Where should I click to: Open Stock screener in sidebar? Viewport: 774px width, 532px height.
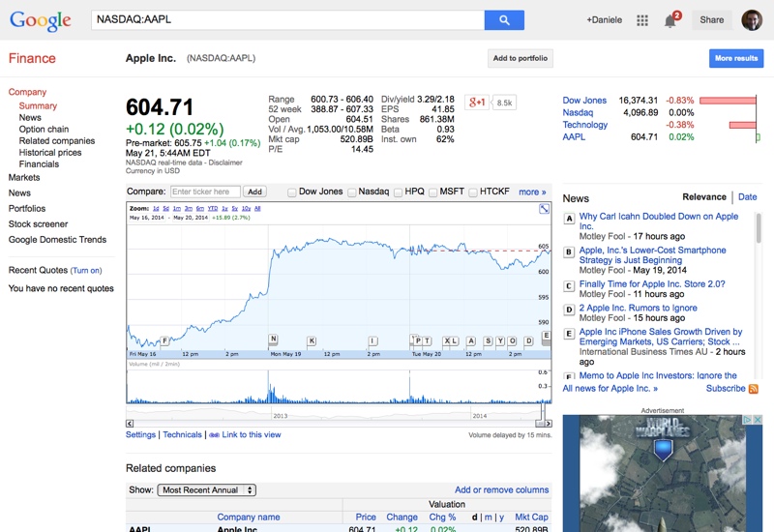38,224
